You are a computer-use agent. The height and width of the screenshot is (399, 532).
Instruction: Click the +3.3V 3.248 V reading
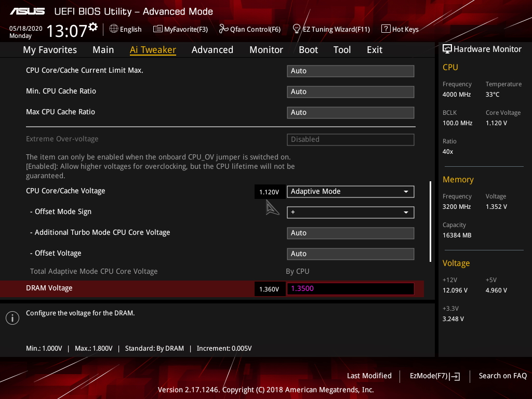pos(453,319)
